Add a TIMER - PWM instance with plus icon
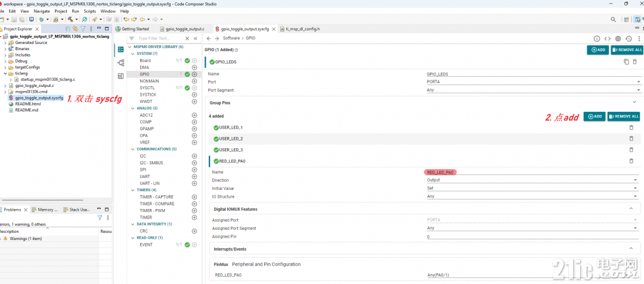Screen dimensions: 644x284 [194, 211]
